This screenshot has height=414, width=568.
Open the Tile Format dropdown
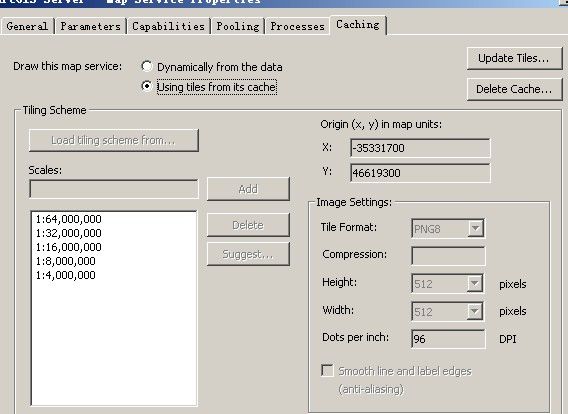[x=475, y=229]
